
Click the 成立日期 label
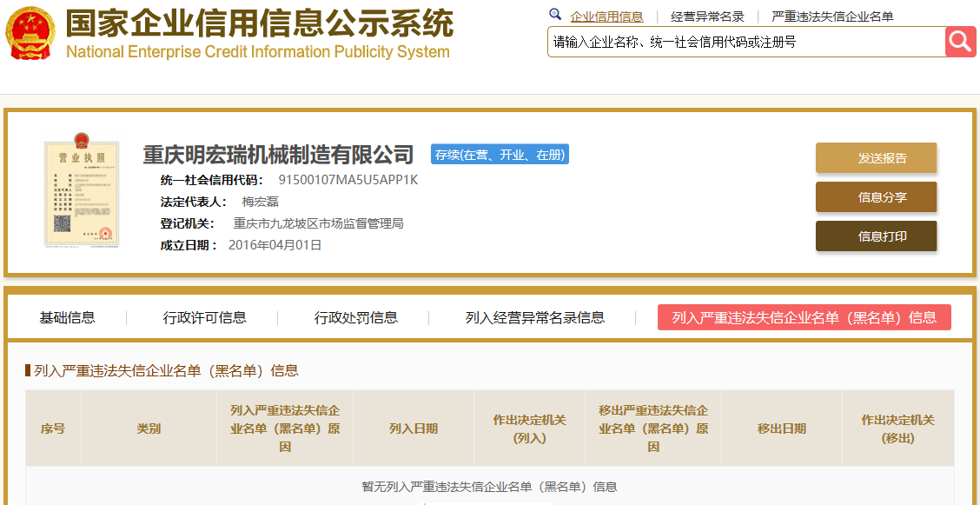click(189, 245)
